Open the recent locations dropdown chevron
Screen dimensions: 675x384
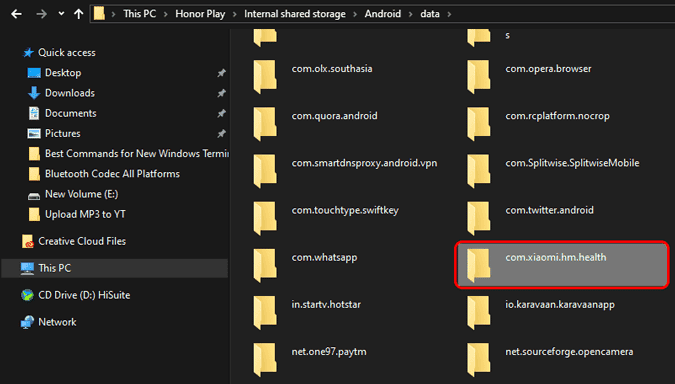coord(61,14)
